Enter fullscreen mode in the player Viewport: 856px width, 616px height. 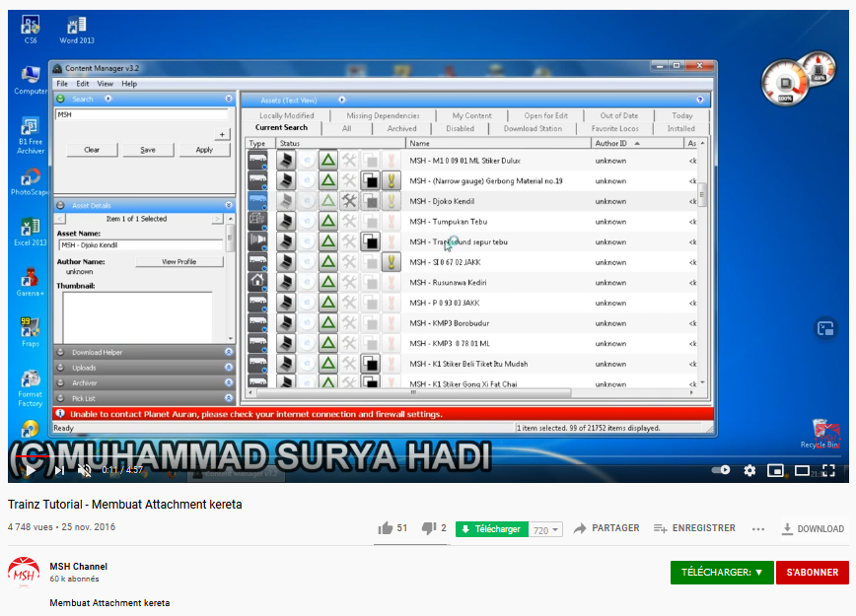point(828,470)
